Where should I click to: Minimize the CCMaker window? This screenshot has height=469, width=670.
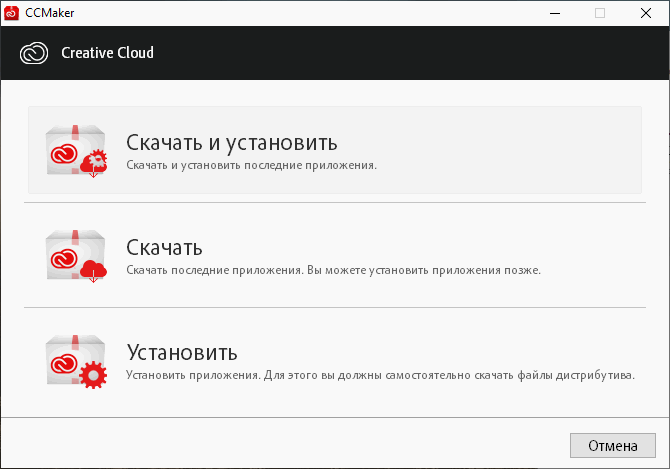pyautogui.click(x=555, y=13)
